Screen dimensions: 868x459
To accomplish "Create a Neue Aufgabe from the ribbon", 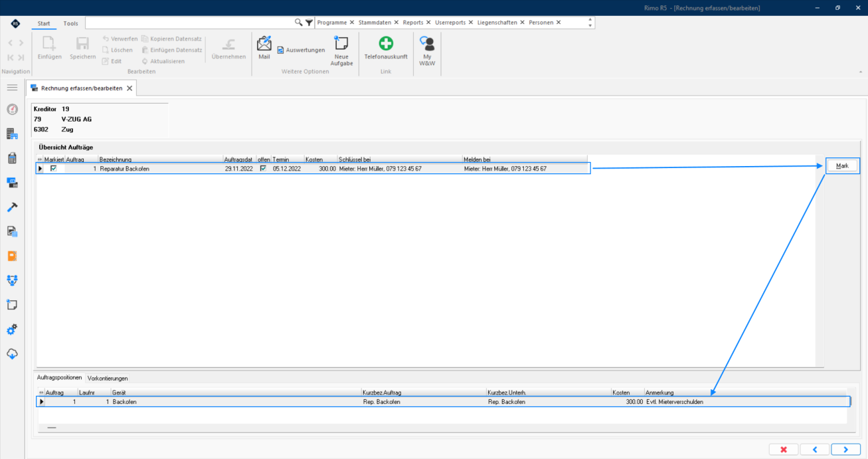I will 341,50.
